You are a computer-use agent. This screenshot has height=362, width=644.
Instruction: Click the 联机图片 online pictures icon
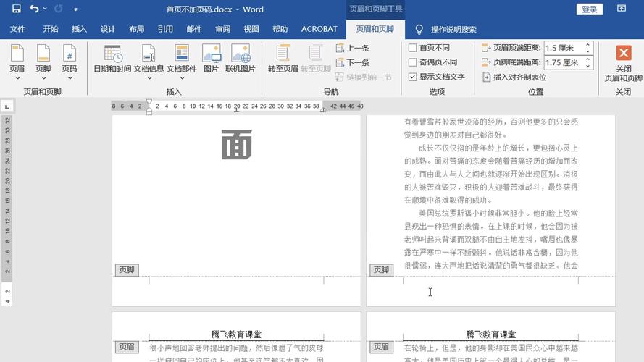[x=241, y=54]
